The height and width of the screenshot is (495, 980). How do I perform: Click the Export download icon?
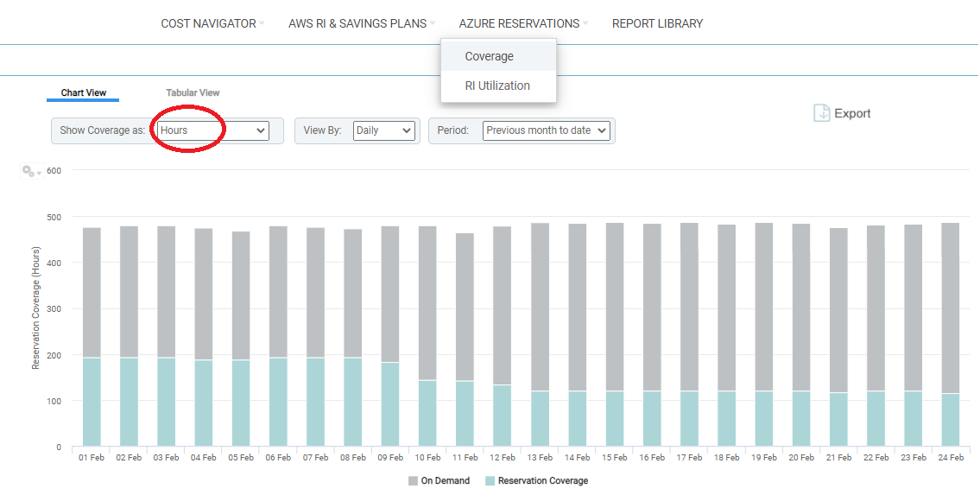point(821,113)
